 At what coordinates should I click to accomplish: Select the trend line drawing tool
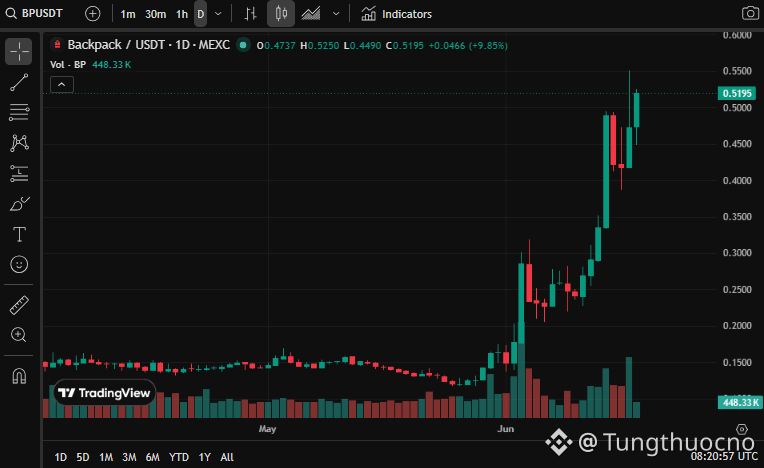pos(19,82)
